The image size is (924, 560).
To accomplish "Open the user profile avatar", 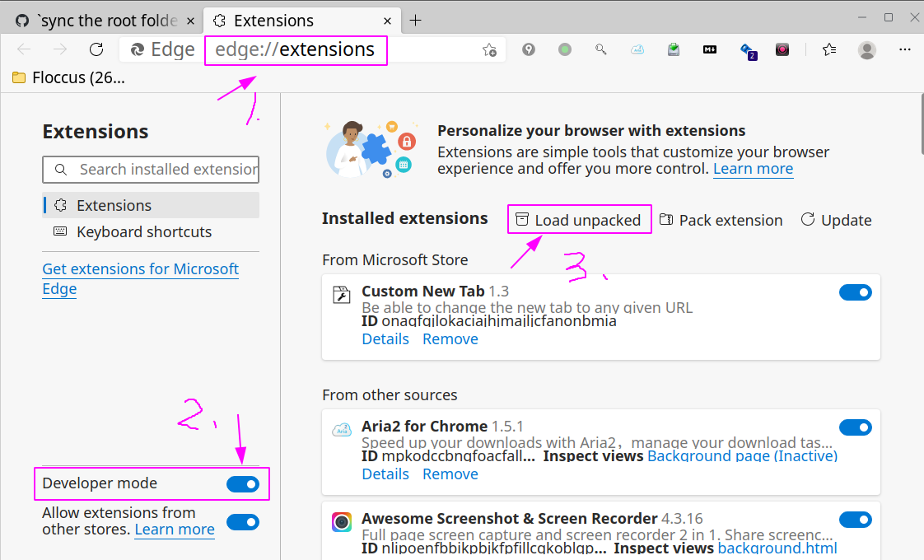I will [x=867, y=50].
